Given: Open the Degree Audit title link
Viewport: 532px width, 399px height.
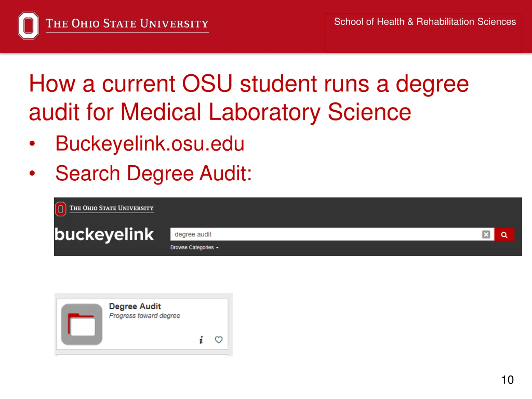Looking at the screenshot, I should pos(135,306).
